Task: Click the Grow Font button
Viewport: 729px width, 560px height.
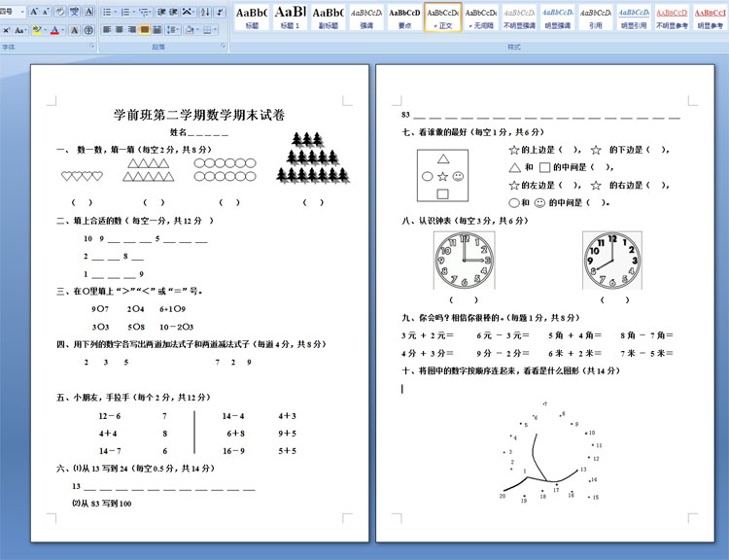Action: click(33, 12)
